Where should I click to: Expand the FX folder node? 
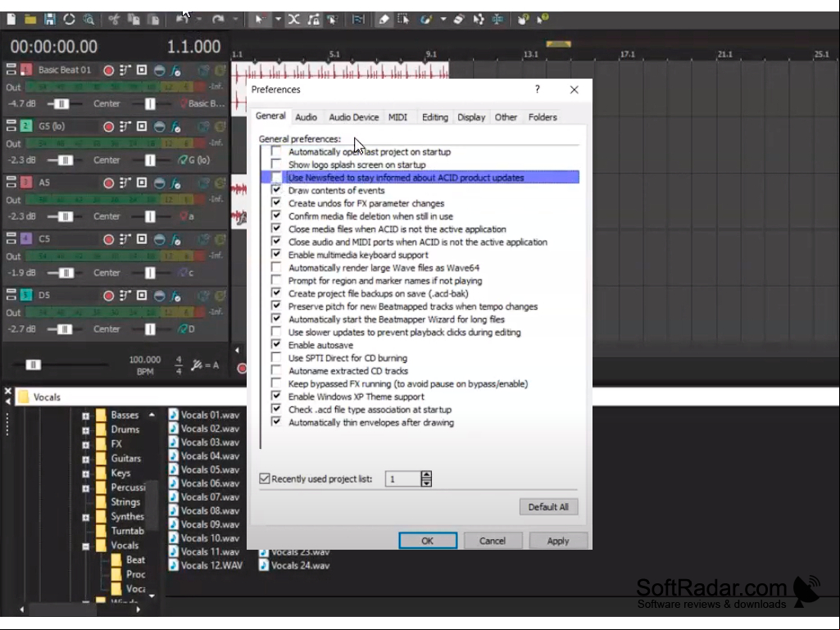pos(86,445)
